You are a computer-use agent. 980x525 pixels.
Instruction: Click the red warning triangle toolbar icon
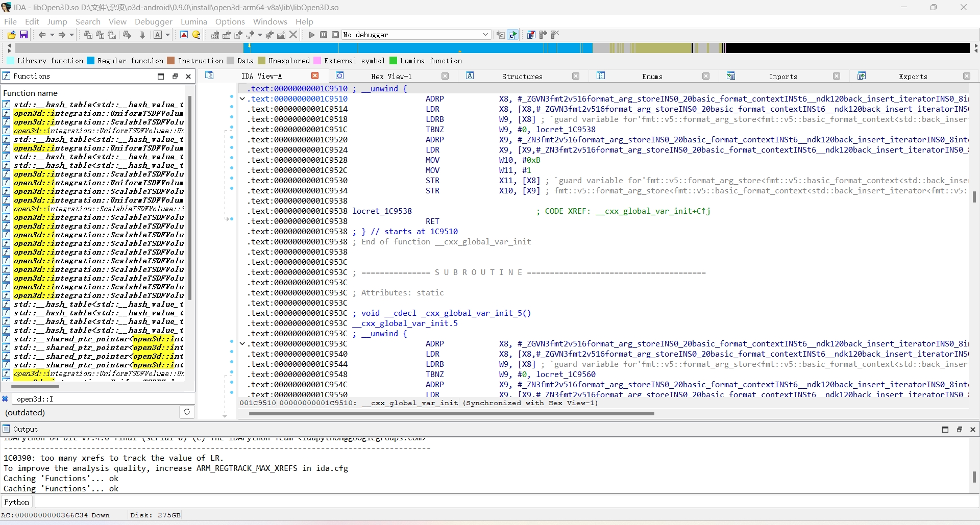pyautogui.click(x=184, y=35)
